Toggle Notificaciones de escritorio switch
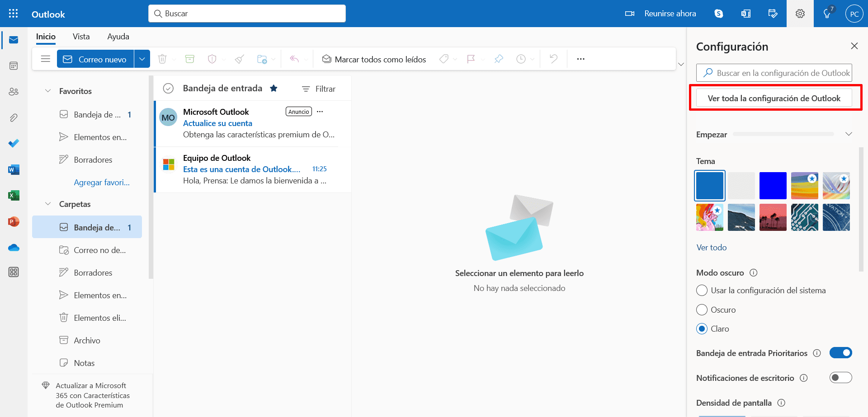The height and width of the screenshot is (417, 868). tap(840, 378)
